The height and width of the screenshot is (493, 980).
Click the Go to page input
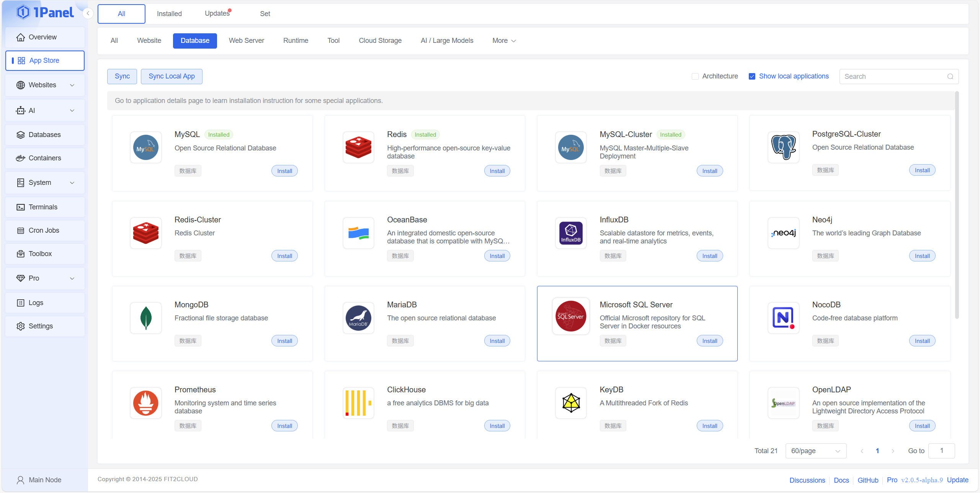click(941, 451)
